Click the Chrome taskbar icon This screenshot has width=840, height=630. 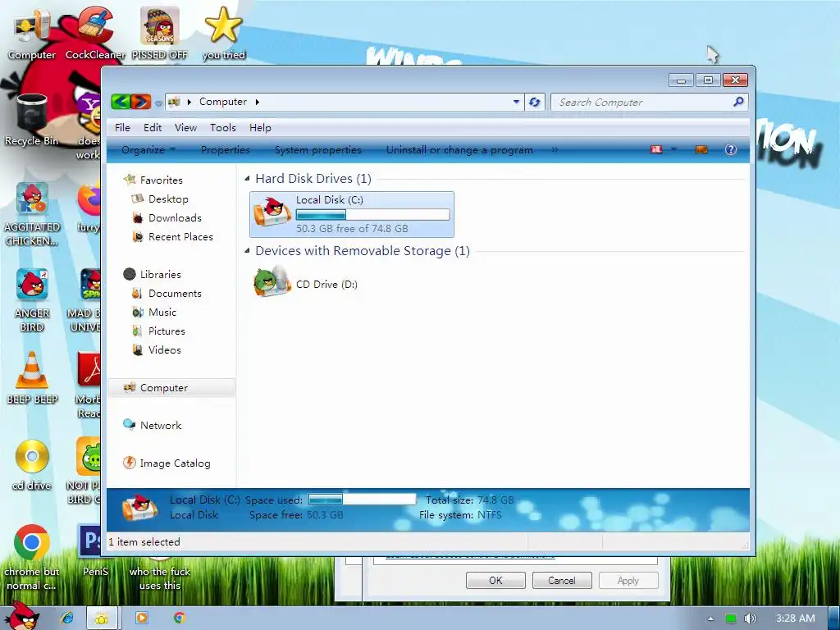coord(179,618)
